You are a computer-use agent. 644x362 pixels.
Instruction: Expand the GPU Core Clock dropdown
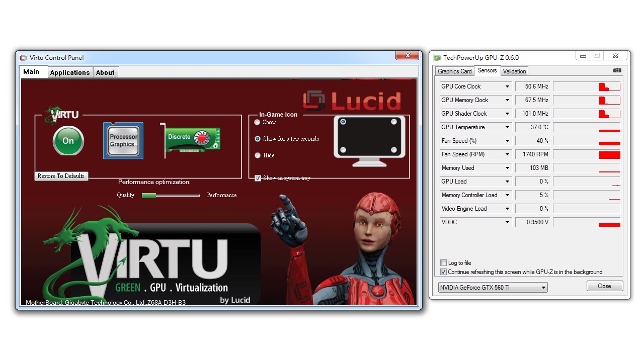tap(507, 86)
